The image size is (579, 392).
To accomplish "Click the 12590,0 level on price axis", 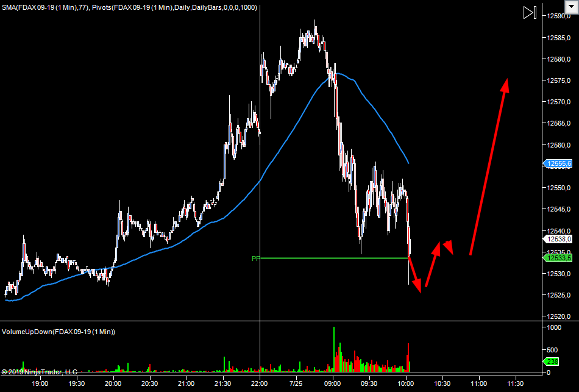I will point(558,16).
